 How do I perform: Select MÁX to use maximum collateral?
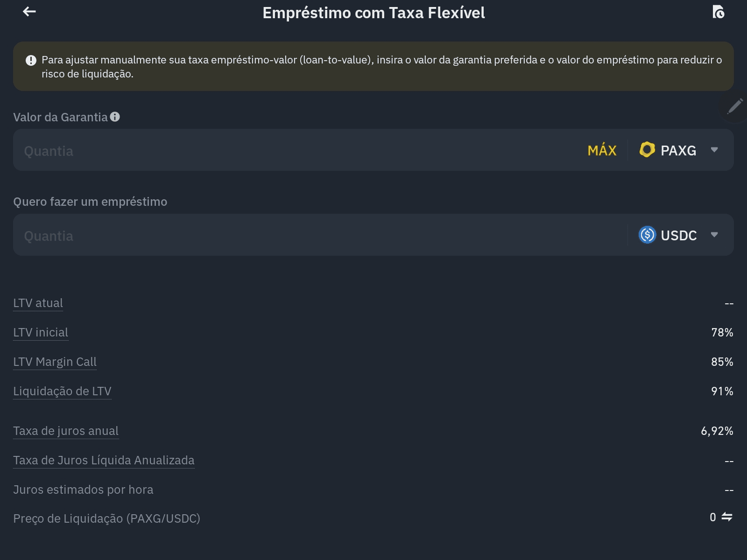click(602, 150)
